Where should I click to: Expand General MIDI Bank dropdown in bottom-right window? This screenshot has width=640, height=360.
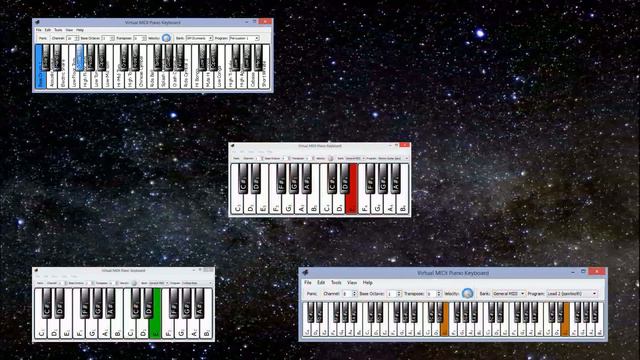tap(508, 293)
